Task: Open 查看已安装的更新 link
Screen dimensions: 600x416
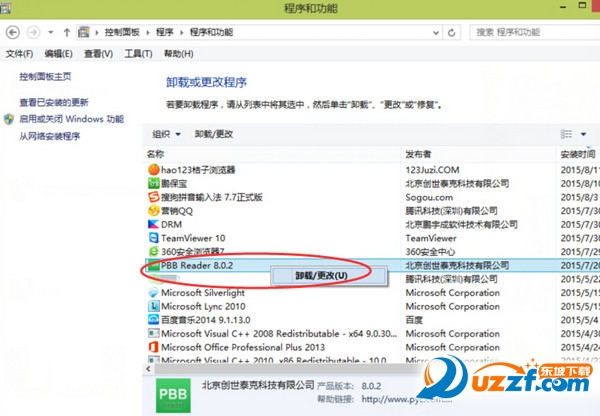Action: pyautogui.click(x=53, y=102)
